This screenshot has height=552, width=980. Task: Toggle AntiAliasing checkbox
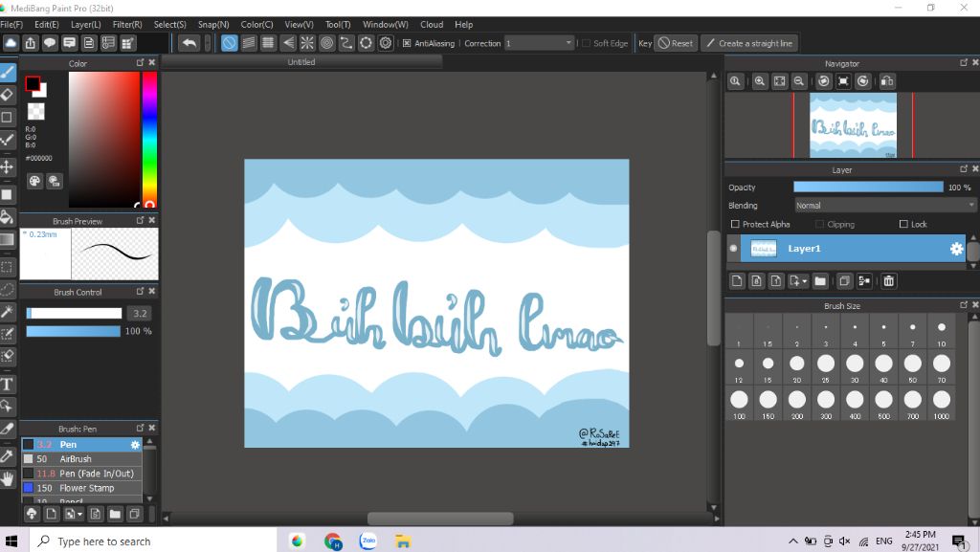coord(407,43)
